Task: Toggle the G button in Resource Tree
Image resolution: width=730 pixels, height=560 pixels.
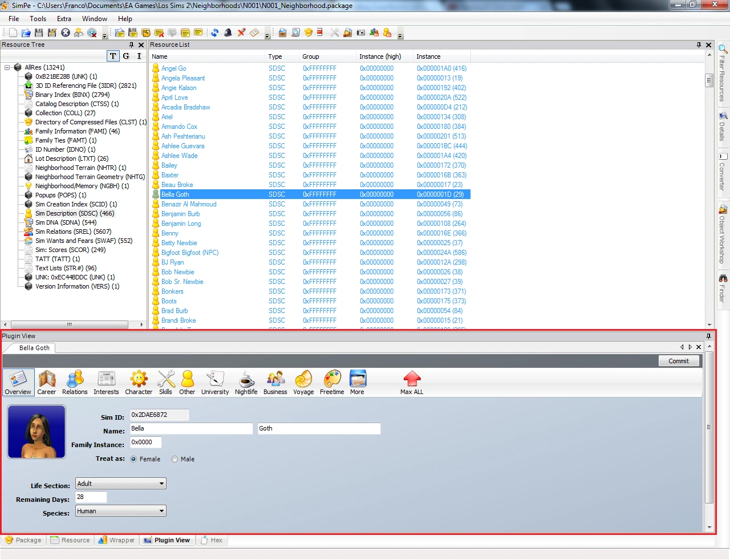Action: click(126, 56)
